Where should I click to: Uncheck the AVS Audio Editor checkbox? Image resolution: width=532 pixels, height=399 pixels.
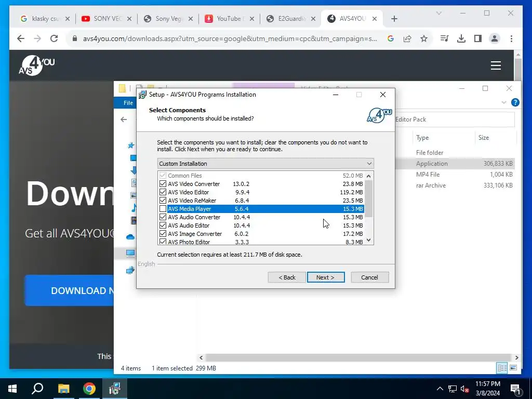(x=163, y=225)
